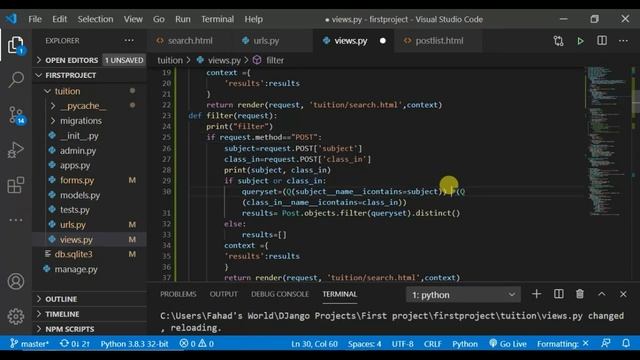
Task: Click the code minimap overview
Action: [x=607, y=141]
